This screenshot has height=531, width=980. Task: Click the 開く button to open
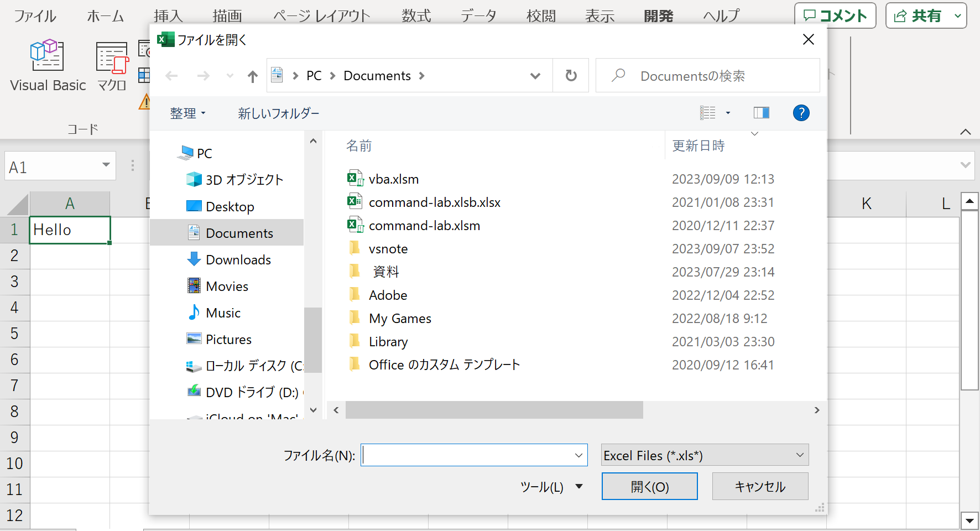649,486
